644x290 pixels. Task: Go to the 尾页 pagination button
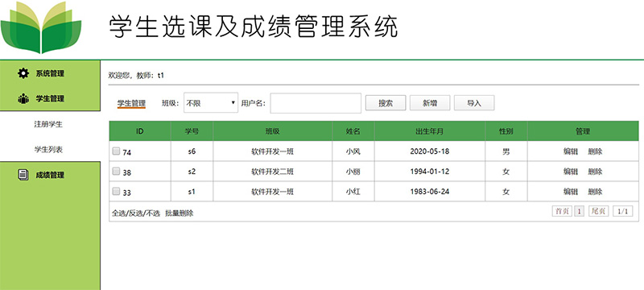(599, 211)
